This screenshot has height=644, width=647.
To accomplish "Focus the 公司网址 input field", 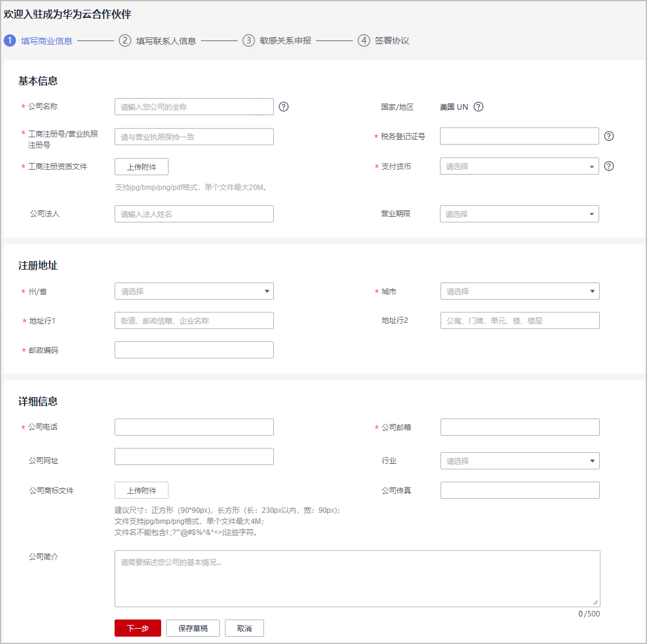I will 194,456.
